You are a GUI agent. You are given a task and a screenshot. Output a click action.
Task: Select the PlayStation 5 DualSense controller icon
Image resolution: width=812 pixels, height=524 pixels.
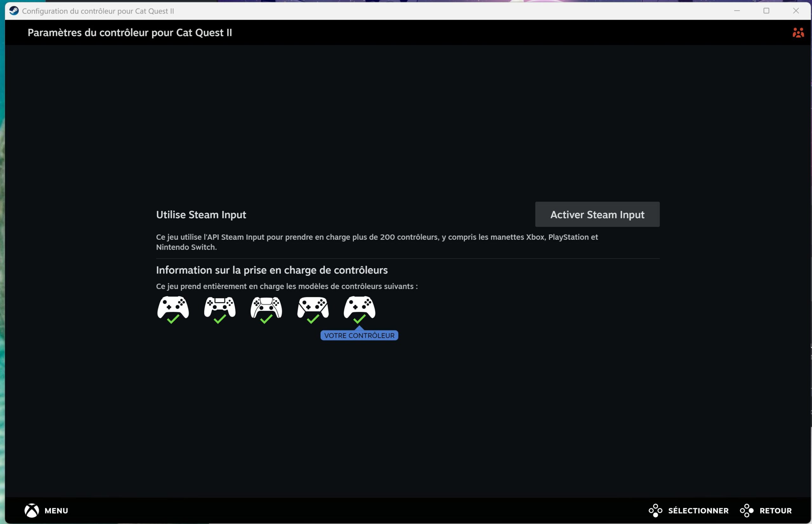(x=266, y=307)
